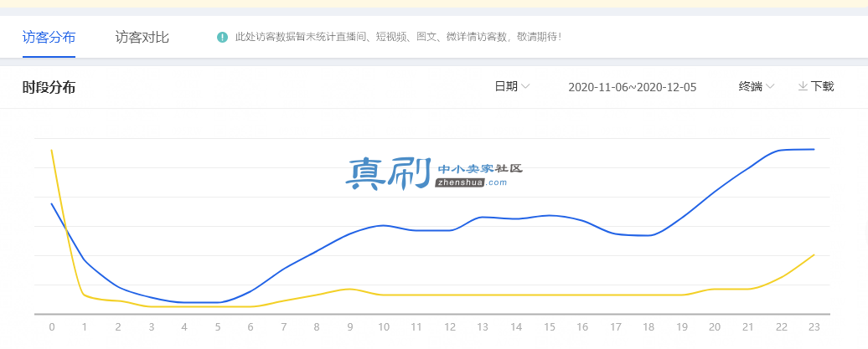Open the 终端 dropdown
Viewport: 868px width, 349px height.
757,86
